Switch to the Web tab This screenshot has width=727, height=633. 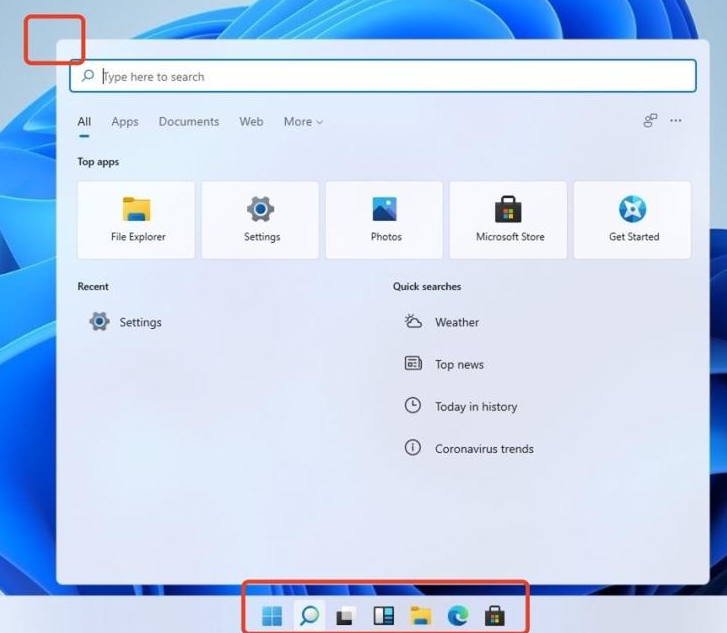click(251, 122)
